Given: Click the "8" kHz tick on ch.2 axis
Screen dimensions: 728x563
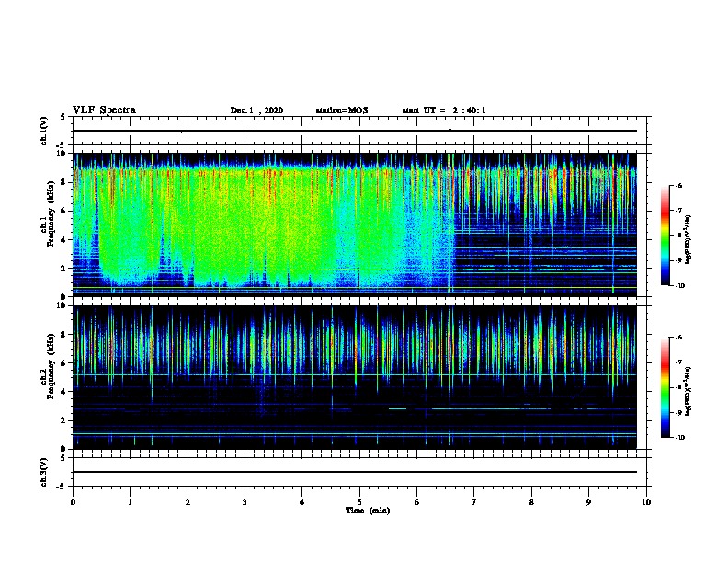Looking at the screenshot, I should coord(63,335).
